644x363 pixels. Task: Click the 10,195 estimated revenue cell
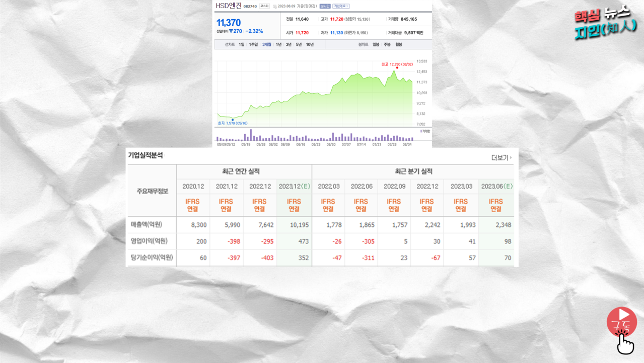click(300, 225)
